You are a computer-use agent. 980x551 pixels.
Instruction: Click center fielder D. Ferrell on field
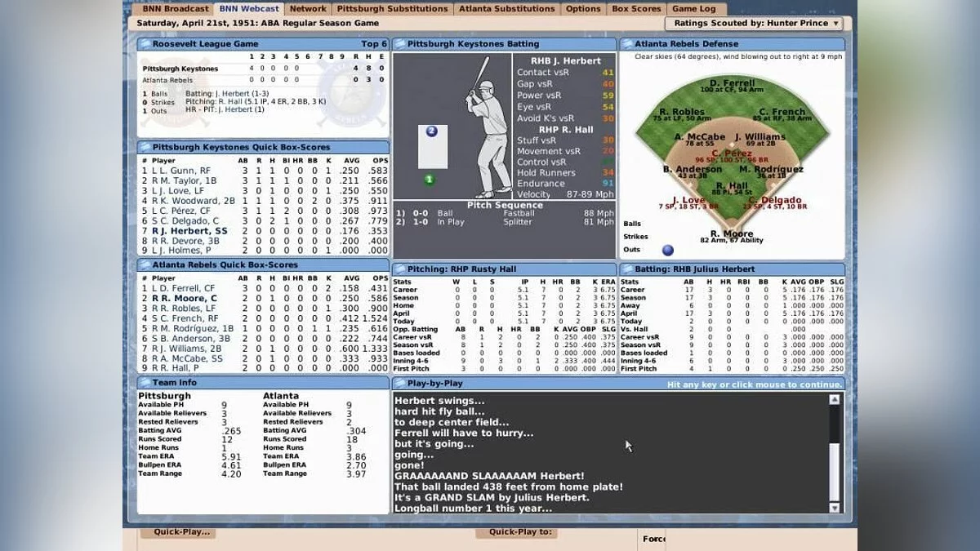[732, 83]
